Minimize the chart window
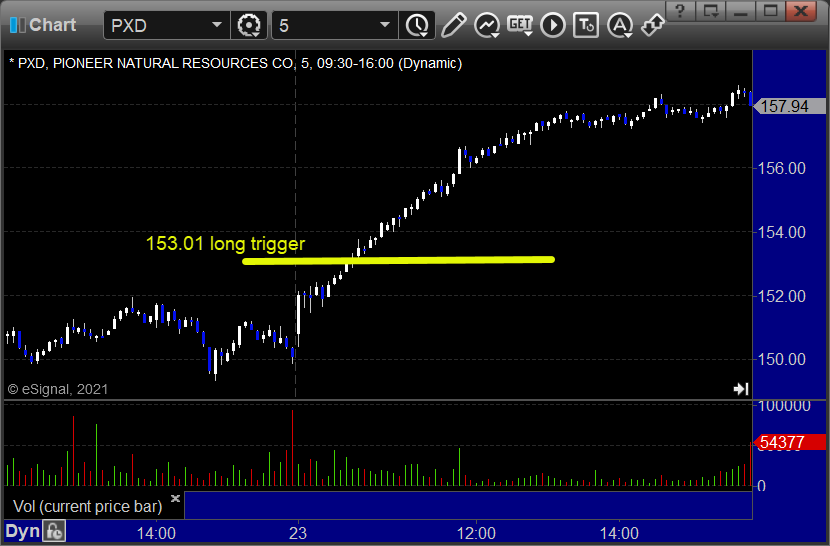The width and height of the screenshot is (830, 546). pos(741,11)
